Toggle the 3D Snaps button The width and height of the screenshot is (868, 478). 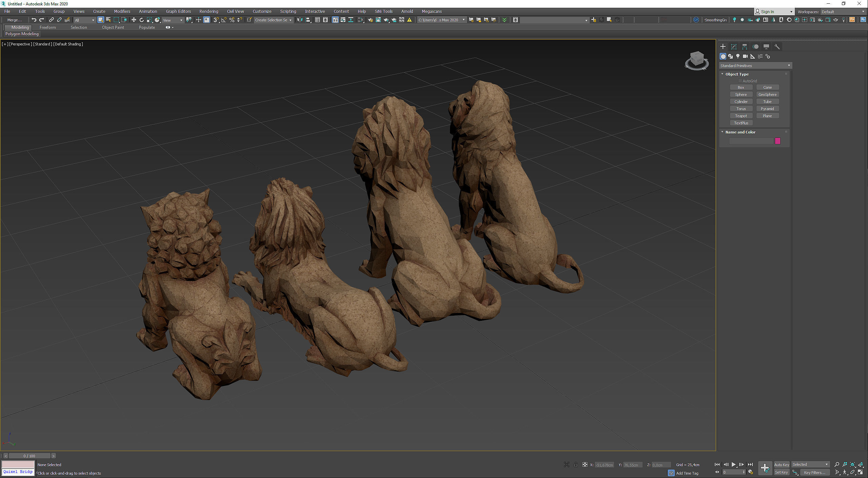point(216,20)
